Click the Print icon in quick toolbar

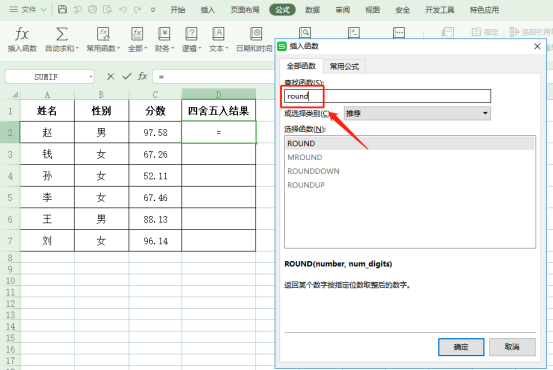[x=92, y=10]
